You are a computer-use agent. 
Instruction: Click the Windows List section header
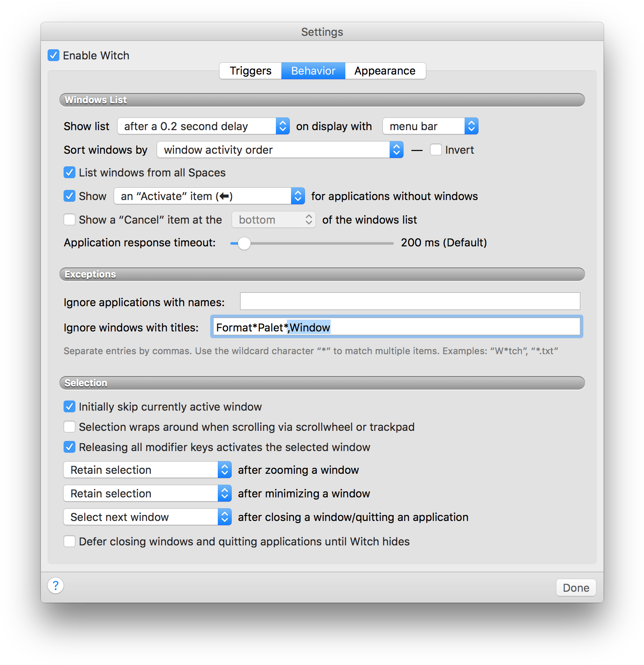(322, 100)
